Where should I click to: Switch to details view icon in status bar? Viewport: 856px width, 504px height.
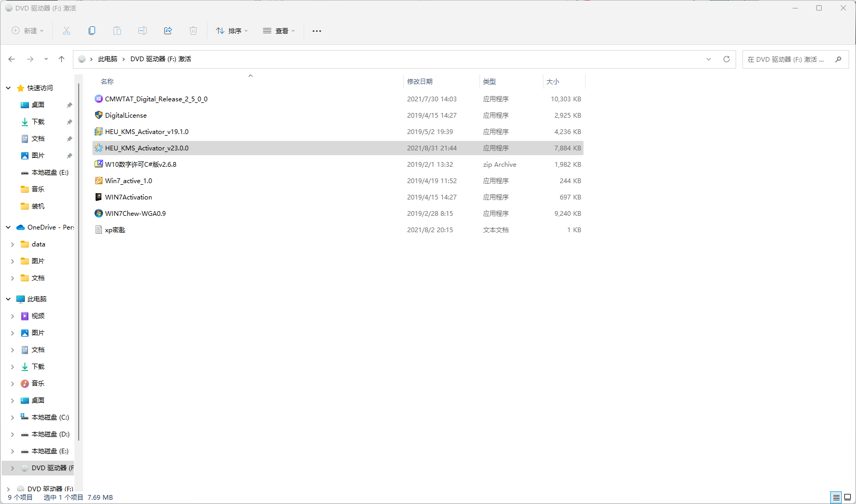836,497
